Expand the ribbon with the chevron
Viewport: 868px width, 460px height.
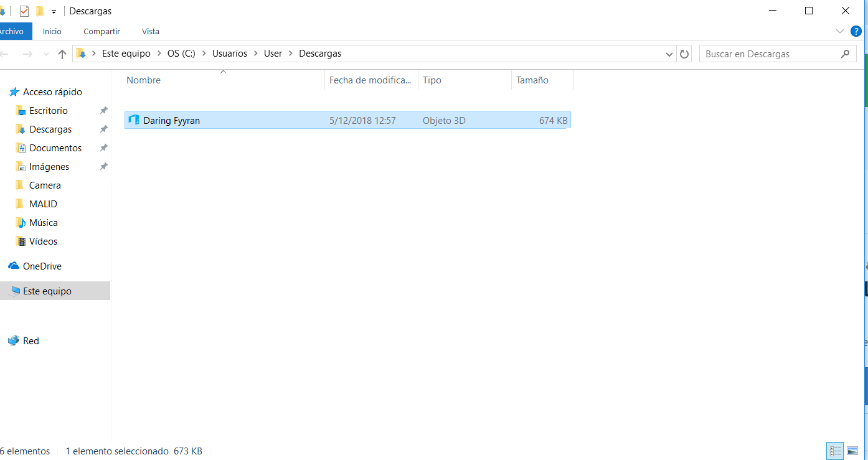tap(839, 31)
